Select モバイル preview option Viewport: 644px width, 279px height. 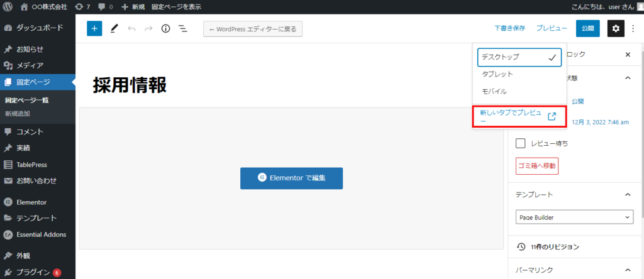[x=494, y=91]
